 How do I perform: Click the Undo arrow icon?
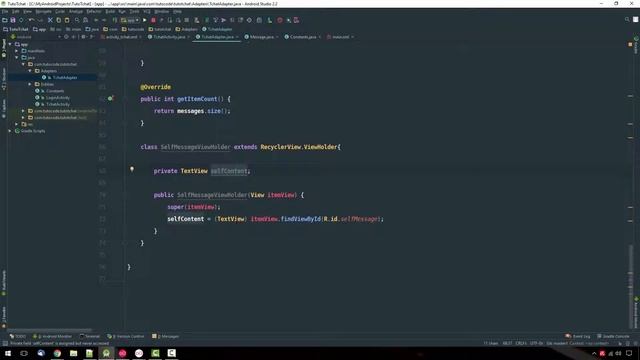pyautogui.click(x=31, y=20)
